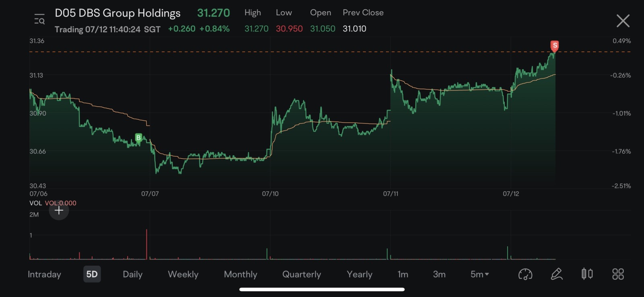Select the 1m interval

pyautogui.click(x=403, y=274)
